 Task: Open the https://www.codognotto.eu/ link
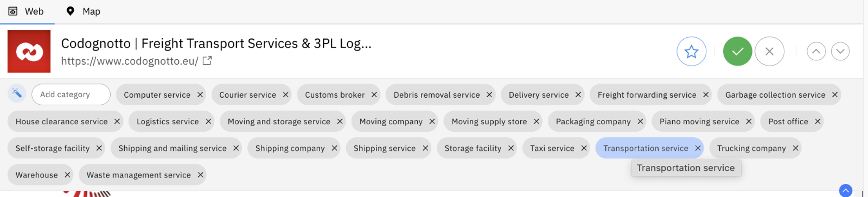click(130, 61)
